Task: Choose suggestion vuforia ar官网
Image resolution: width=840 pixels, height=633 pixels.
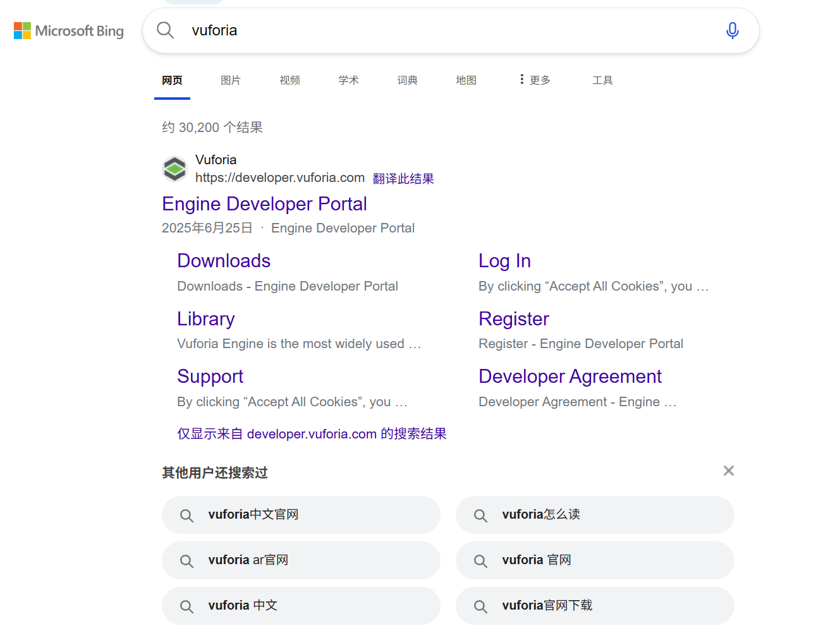Action: [x=301, y=560]
